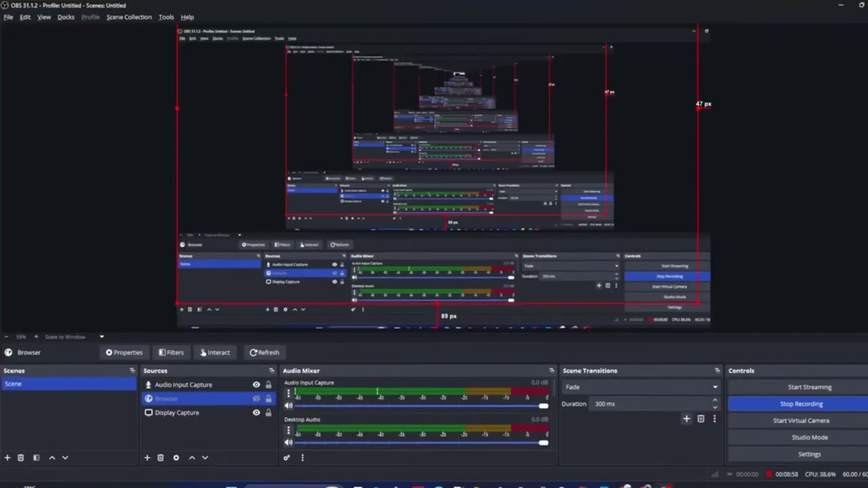This screenshot has width=868, height=488.
Task: Undock the Sources panel
Action: coord(272,371)
